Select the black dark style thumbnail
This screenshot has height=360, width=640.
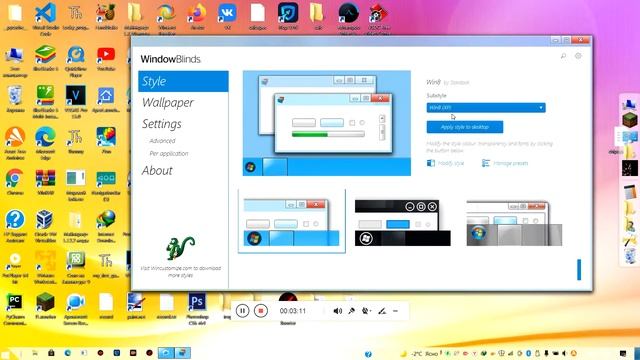click(402, 223)
